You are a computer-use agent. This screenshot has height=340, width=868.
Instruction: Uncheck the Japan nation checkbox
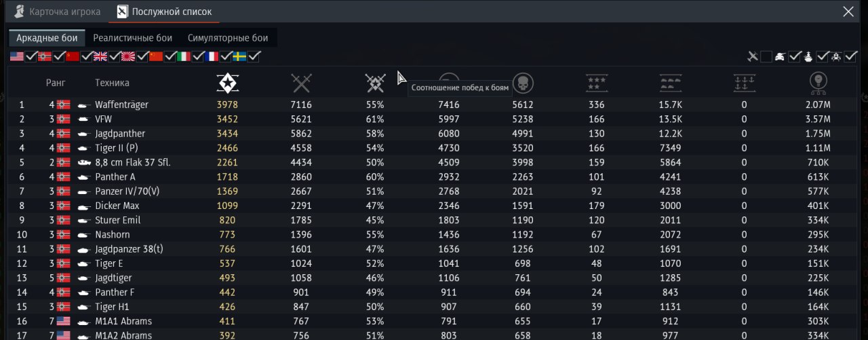(x=142, y=56)
